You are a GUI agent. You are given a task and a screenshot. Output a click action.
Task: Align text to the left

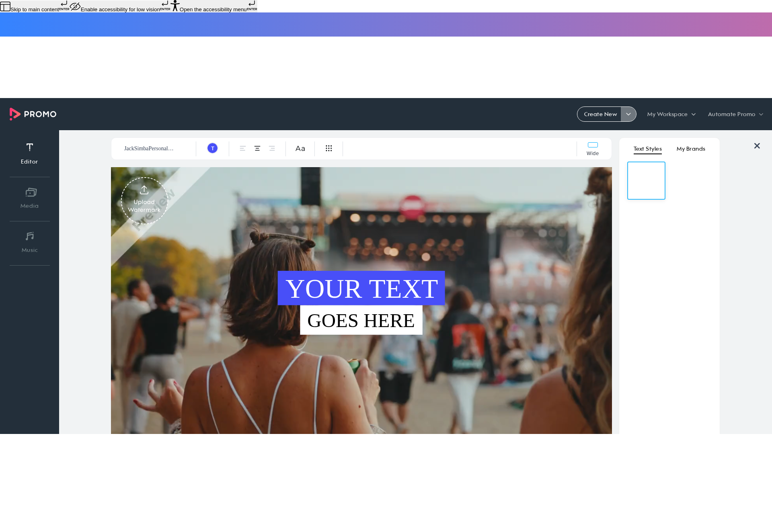coord(243,148)
